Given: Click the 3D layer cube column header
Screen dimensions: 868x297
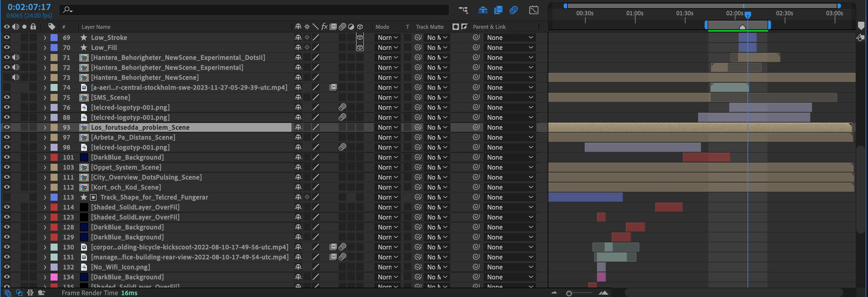Looking at the screenshot, I should (x=360, y=27).
